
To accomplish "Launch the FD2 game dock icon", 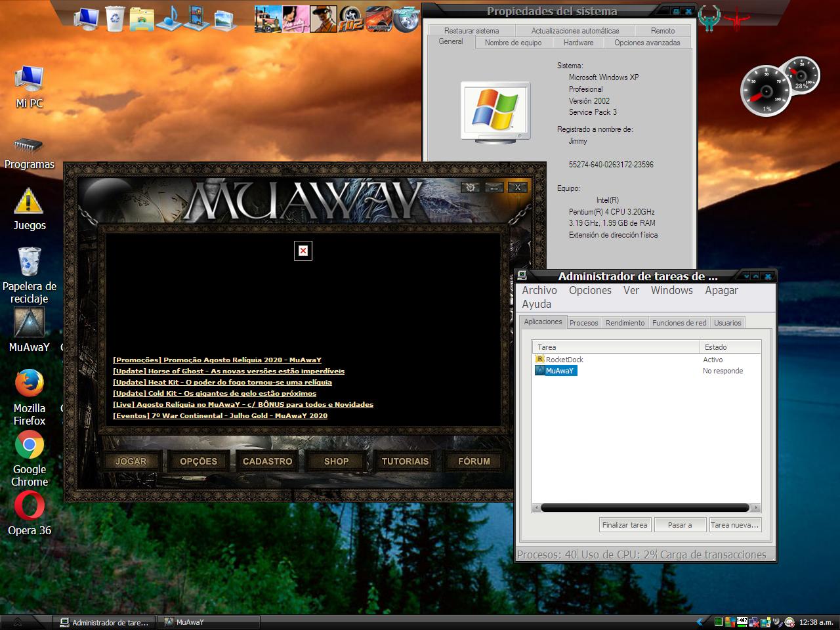I will click(x=351, y=19).
